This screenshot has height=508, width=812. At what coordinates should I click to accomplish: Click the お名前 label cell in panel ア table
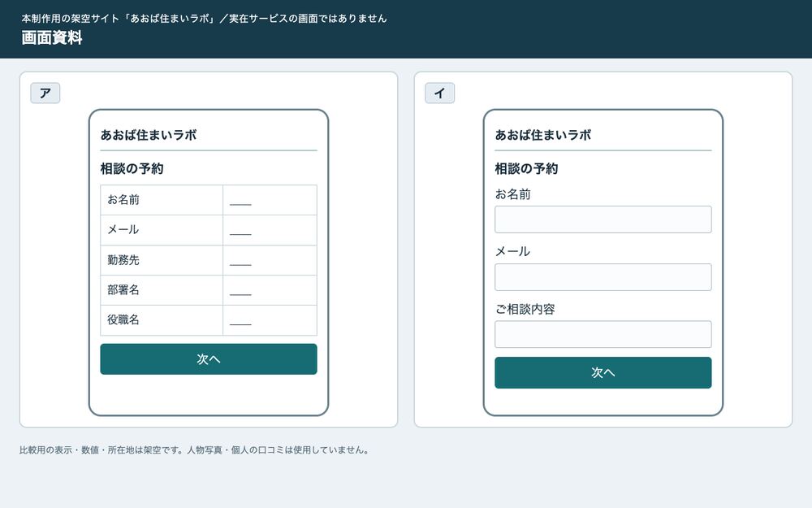[x=162, y=200]
